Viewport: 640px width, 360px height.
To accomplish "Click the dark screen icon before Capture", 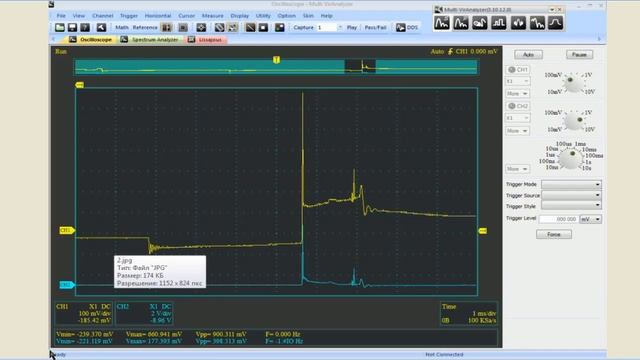I will pos(280,27).
